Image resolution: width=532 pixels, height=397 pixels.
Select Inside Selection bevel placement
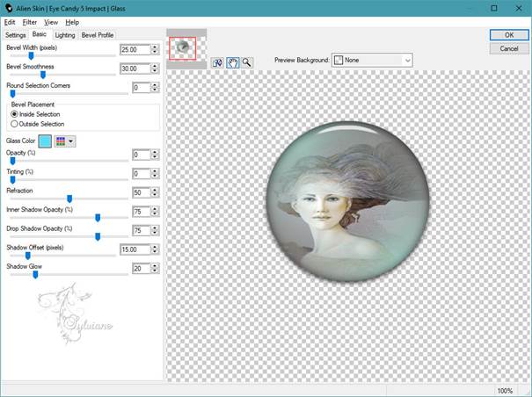(36, 114)
